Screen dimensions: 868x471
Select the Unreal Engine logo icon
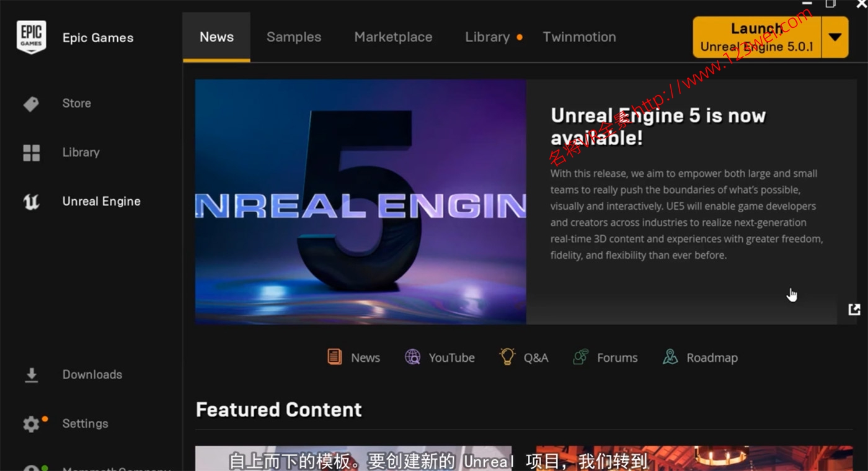pyautogui.click(x=31, y=202)
